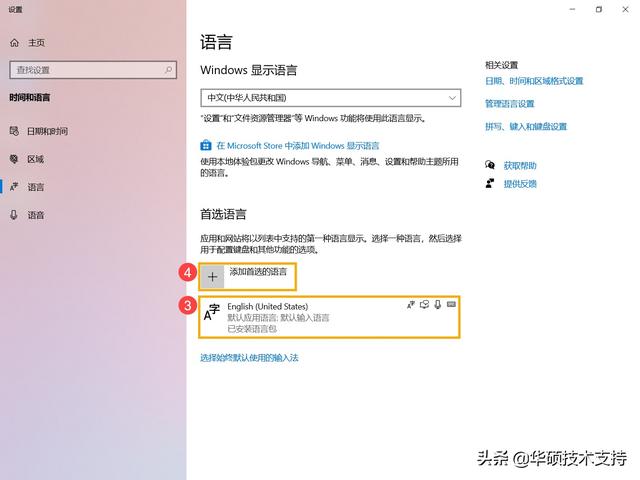The height and width of the screenshot is (480, 640).
Task: Click the 提供反馈 link
Action: click(x=520, y=184)
